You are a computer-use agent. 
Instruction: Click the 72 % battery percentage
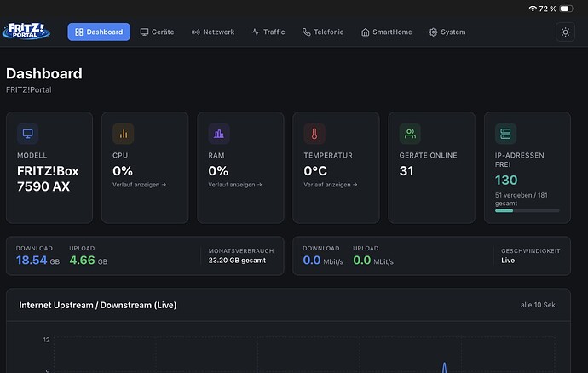click(547, 9)
